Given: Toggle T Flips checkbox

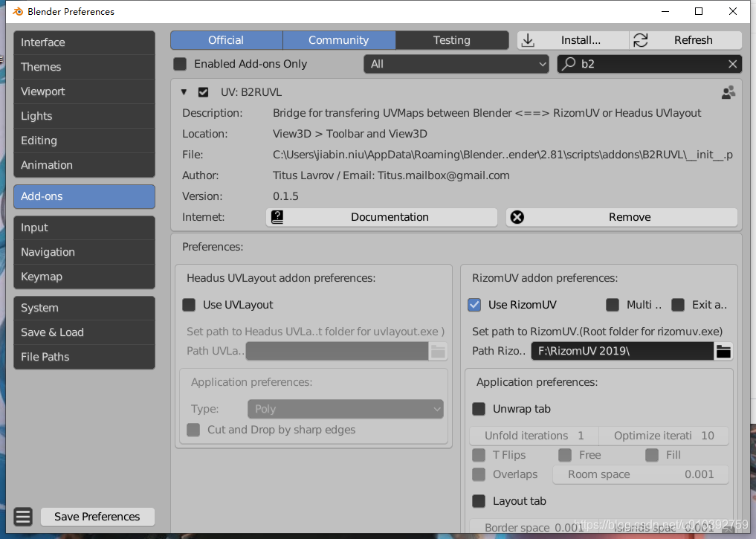Looking at the screenshot, I should pos(479,455).
